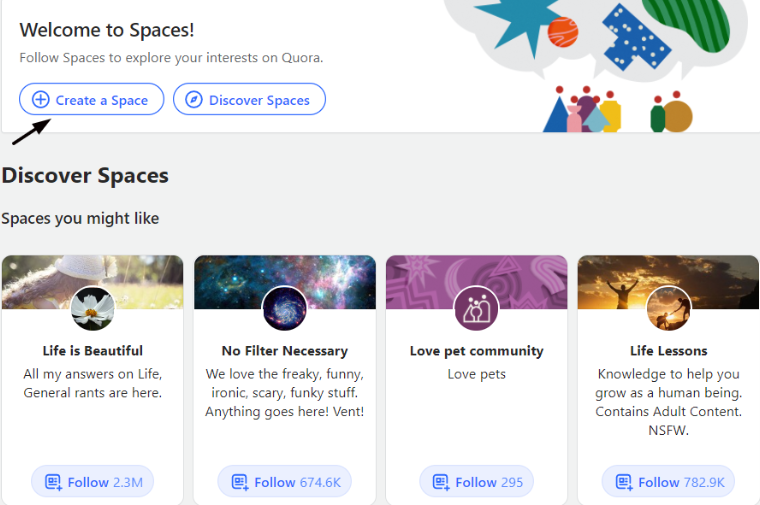Viewport: 760px width, 505px height.
Task: Click the Create a Space button
Action: pyautogui.click(x=92, y=99)
